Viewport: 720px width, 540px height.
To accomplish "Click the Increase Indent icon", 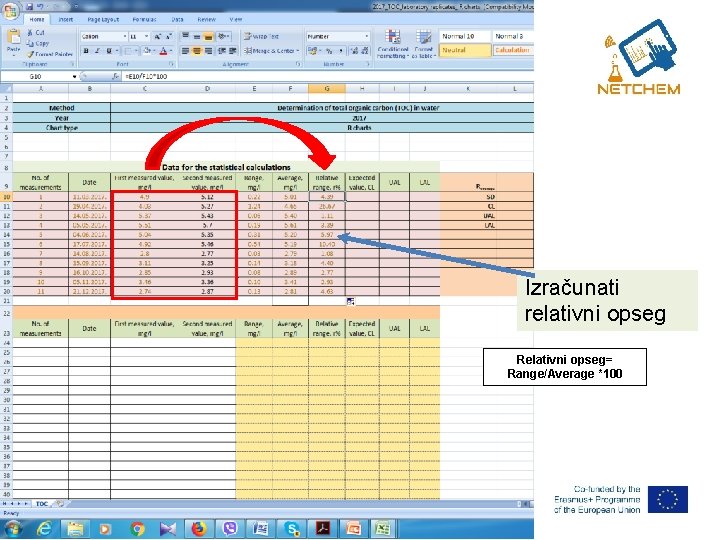I will pyautogui.click(x=233, y=51).
